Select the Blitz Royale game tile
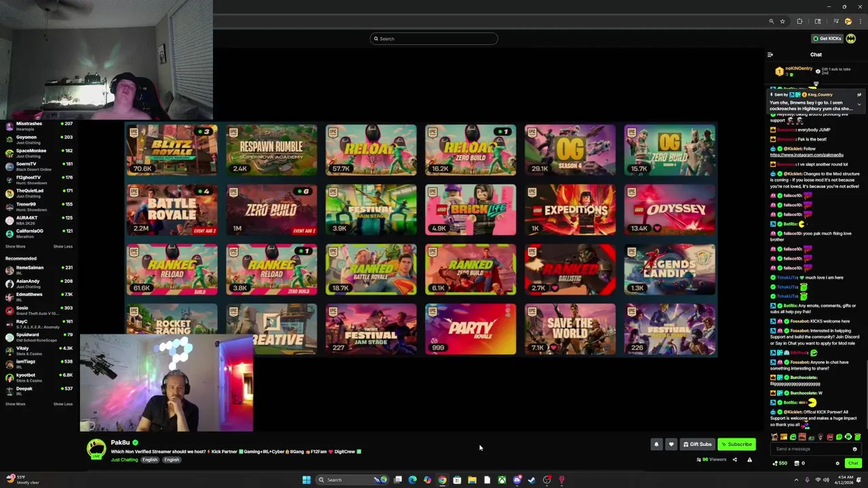 172,150
